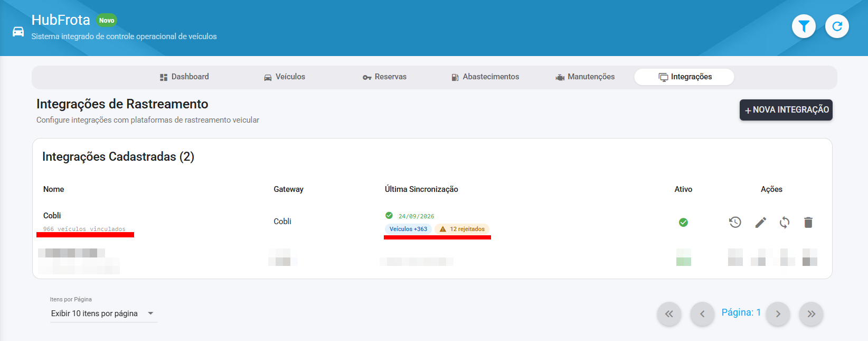Click the sync date 24/09/2026
Viewport: 868px width, 341px height.
point(417,216)
